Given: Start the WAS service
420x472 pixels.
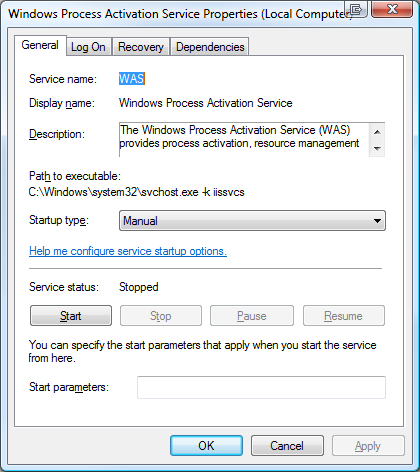Looking at the screenshot, I should (71, 316).
